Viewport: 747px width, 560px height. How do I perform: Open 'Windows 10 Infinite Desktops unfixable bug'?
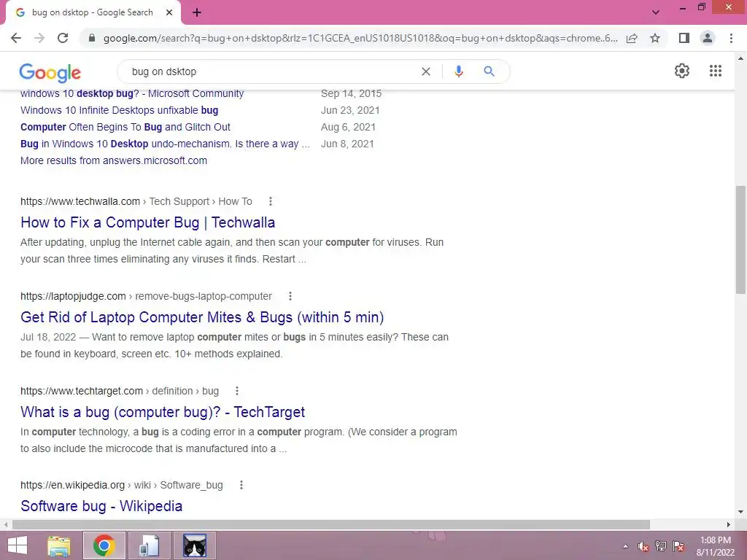[x=119, y=111]
